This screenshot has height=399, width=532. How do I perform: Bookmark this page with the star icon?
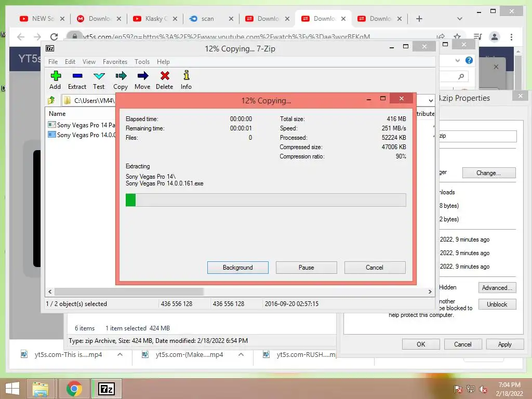[457, 37]
